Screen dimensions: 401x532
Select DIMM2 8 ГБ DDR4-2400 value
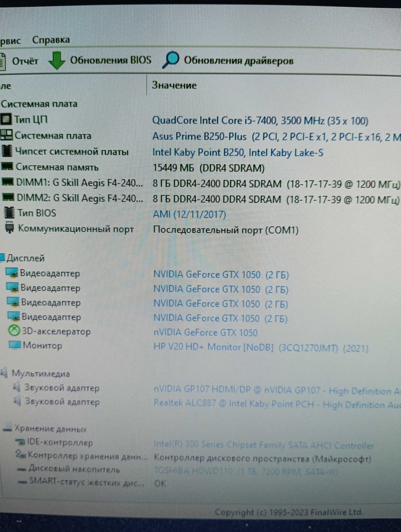click(x=276, y=200)
